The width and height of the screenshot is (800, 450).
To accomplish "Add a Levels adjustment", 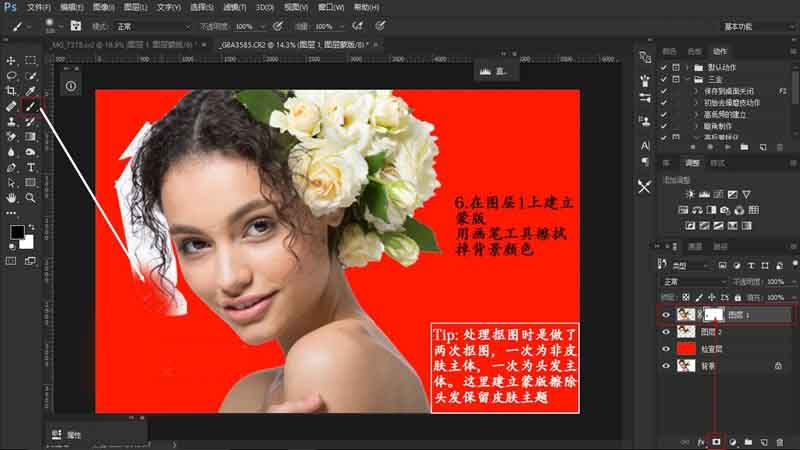I will [704, 194].
